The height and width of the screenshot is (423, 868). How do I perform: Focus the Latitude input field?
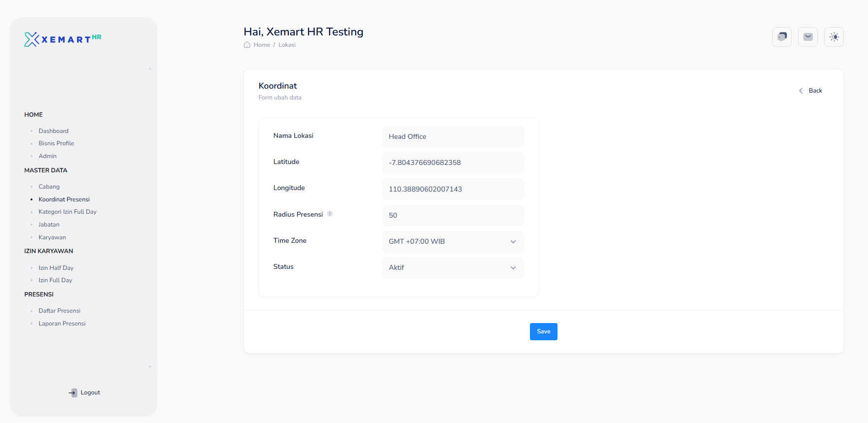(x=452, y=163)
